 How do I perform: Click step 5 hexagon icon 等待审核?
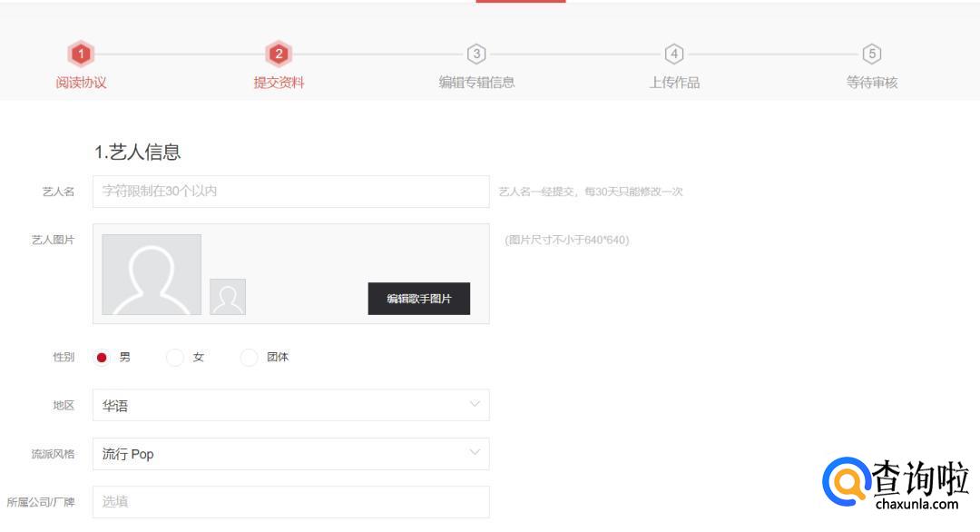pyautogui.click(x=871, y=54)
